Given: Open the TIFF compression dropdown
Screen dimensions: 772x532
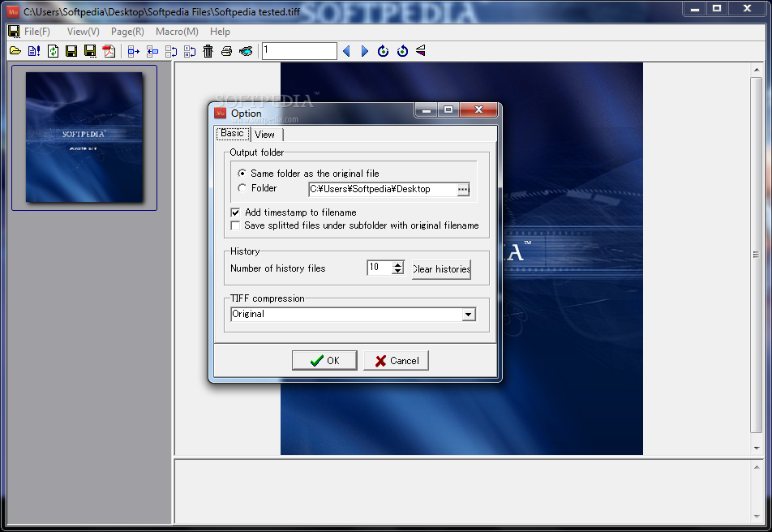Looking at the screenshot, I should pos(469,315).
